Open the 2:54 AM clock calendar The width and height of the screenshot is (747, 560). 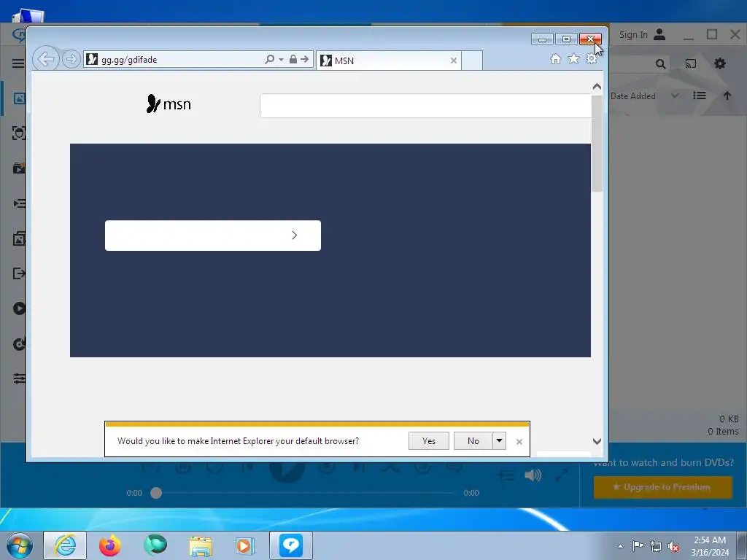tap(710, 546)
